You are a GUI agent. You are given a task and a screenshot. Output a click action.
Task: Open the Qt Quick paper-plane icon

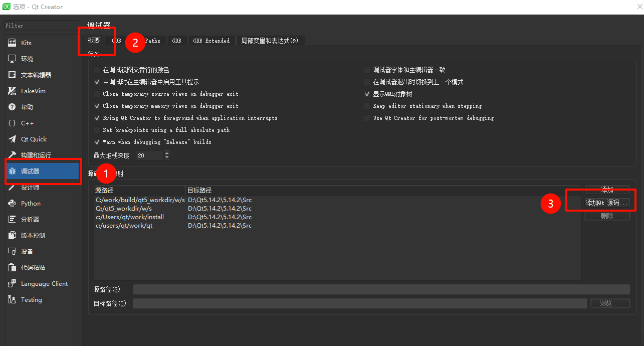[x=12, y=139]
